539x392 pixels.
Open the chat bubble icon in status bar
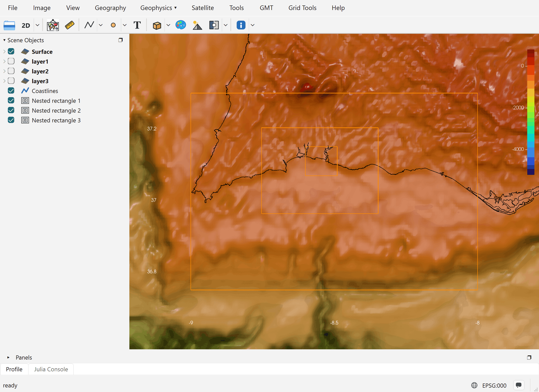coord(519,385)
